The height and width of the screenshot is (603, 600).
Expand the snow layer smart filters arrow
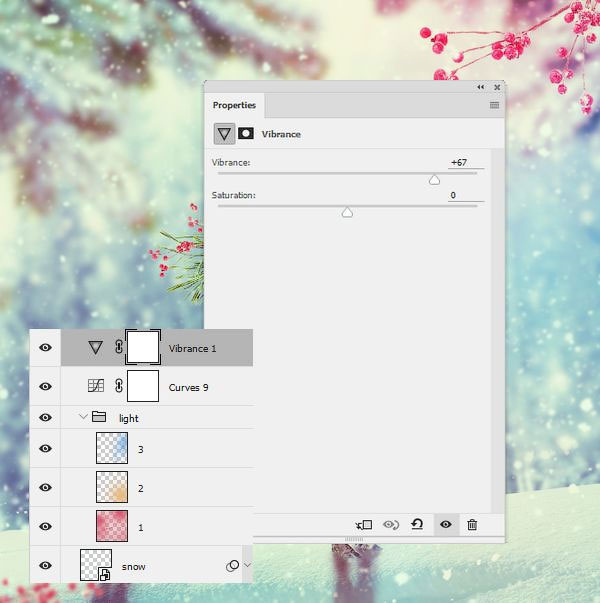point(247,565)
